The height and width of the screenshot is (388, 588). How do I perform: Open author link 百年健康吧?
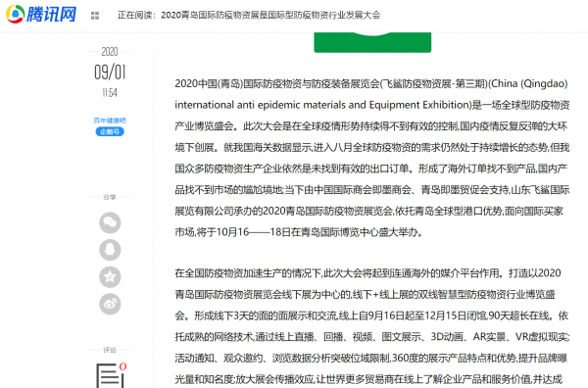click(110, 121)
